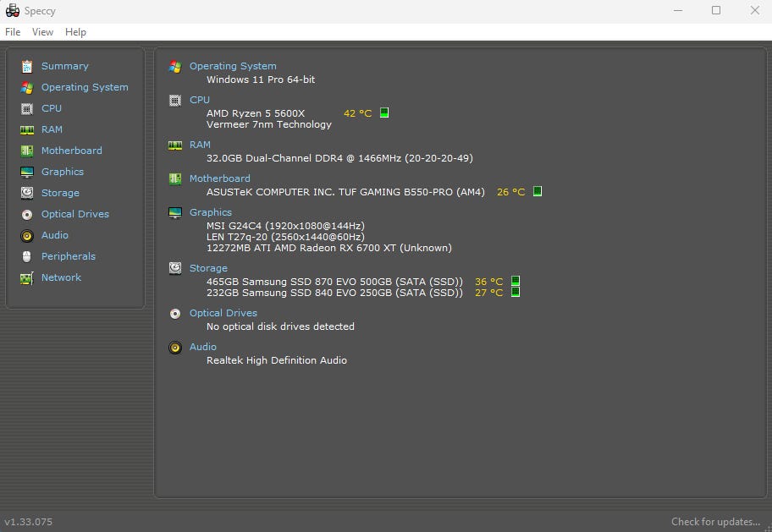Click Check for updates link

pyautogui.click(x=715, y=522)
